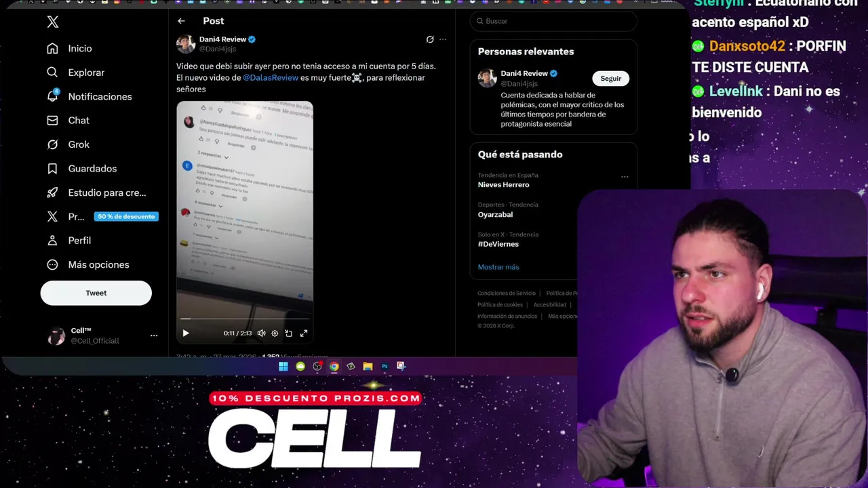Open the @DalasReview mention link
Screen dimensions: 868x488
(271, 78)
